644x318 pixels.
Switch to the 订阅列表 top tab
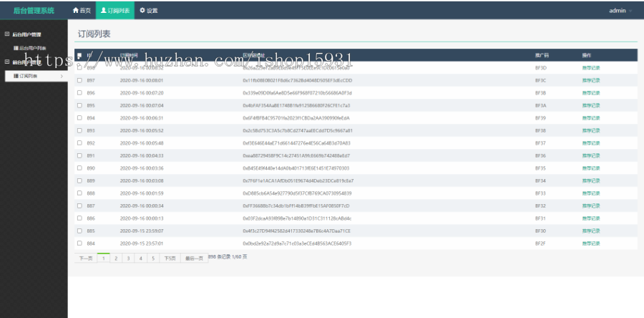pyautogui.click(x=115, y=11)
